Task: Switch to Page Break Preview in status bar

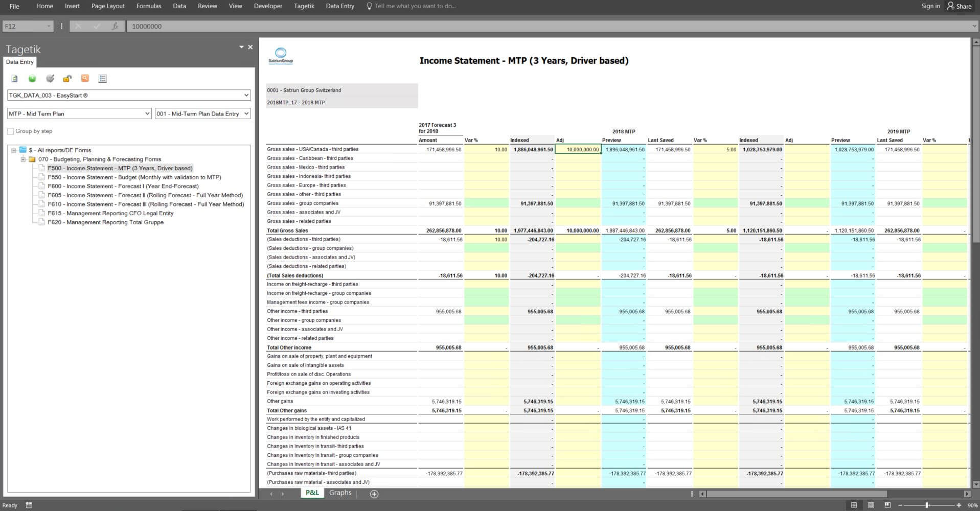Action: pyautogui.click(x=887, y=505)
